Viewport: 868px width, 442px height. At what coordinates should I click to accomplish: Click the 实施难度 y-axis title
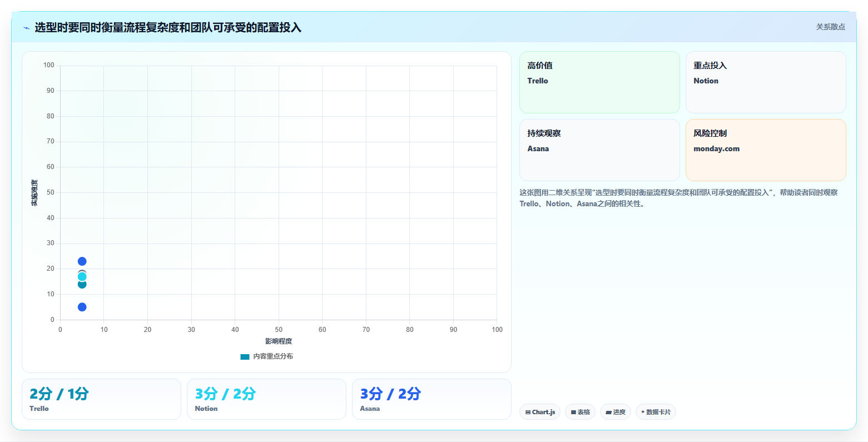[34, 193]
